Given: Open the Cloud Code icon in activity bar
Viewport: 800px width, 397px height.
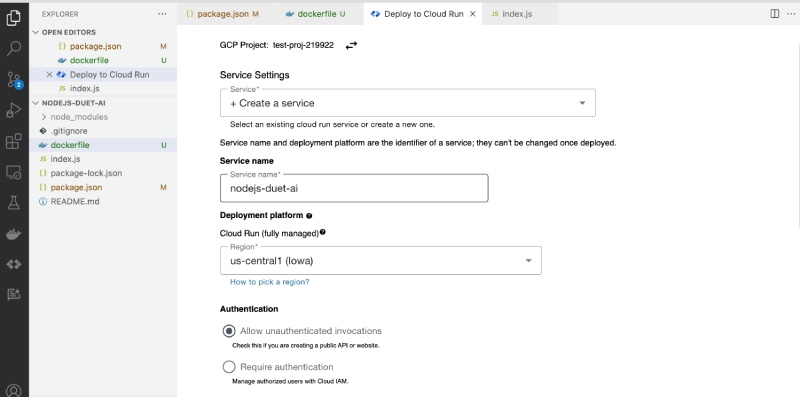Looking at the screenshot, I should (14, 264).
